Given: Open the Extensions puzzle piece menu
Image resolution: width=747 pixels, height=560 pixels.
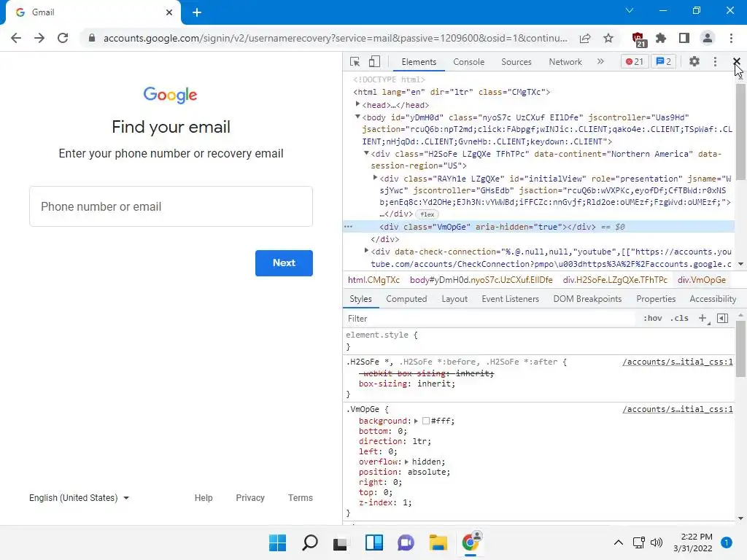Looking at the screenshot, I should [661, 38].
